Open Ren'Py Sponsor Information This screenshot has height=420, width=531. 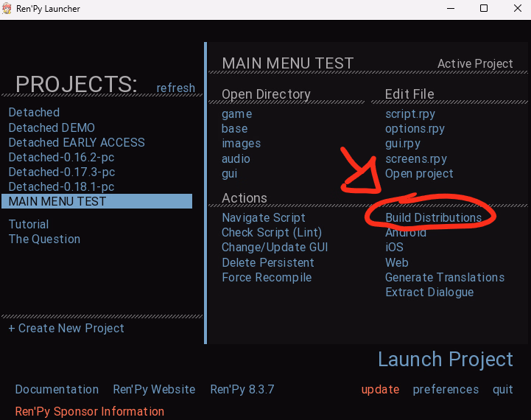pos(89,411)
